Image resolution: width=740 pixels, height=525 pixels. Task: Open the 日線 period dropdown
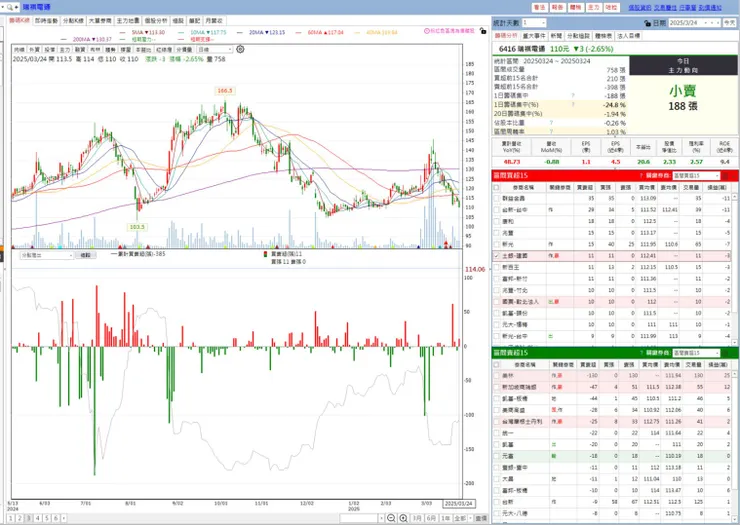pos(215,50)
